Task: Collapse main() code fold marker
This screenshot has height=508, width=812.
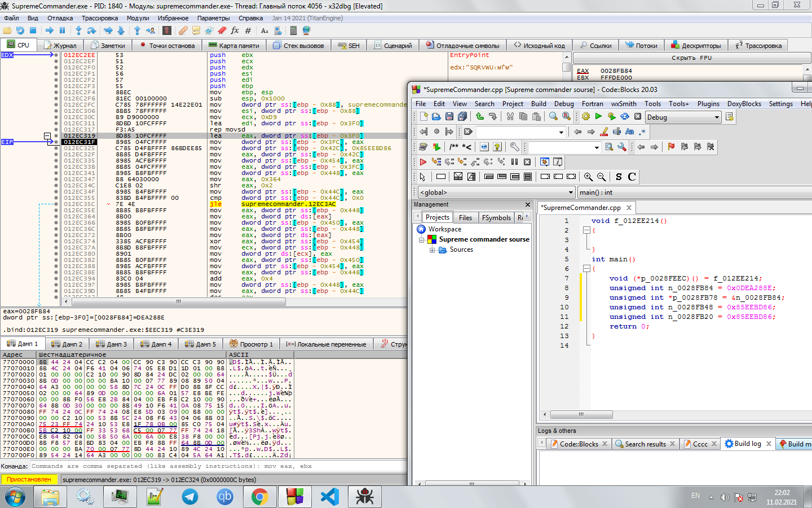Action: point(586,269)
